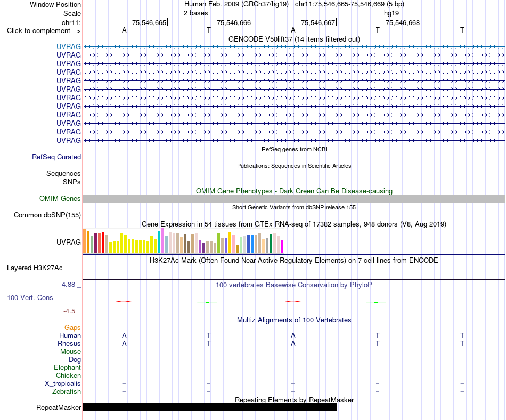Open 'Short Genetic Variants from dbSNP release 155' title
The image size is (506, 420).
click(x=294, y=207)
